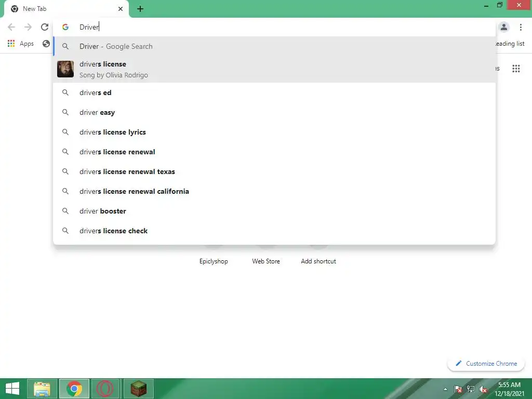Choose drivers license renewal texas suggestion
532x399 pixels.
coord(274,171)
